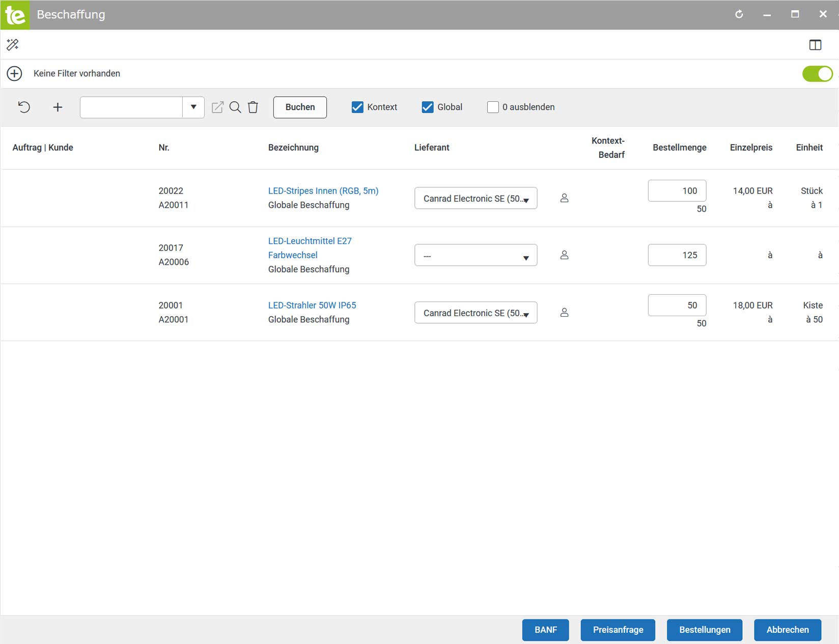Click the Abbrechen button

(x=788, y=630)
